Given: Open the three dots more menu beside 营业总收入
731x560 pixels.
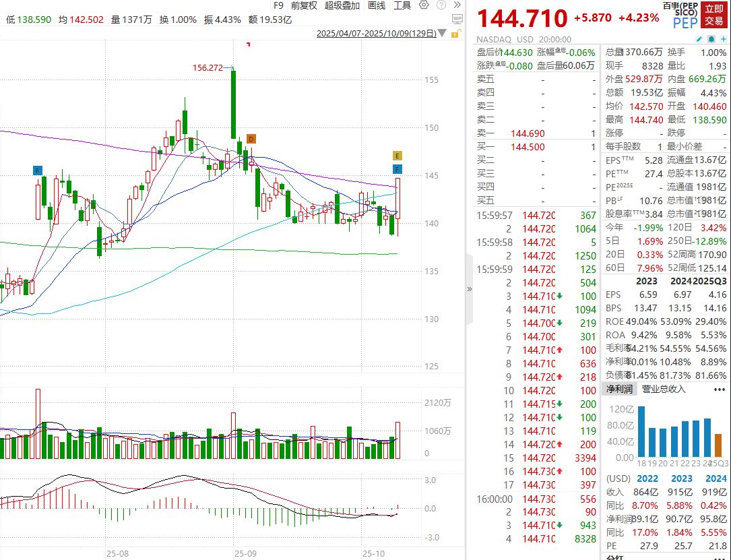Looking at the screenshot, I should pyautogui.click(x=720, y=390).
